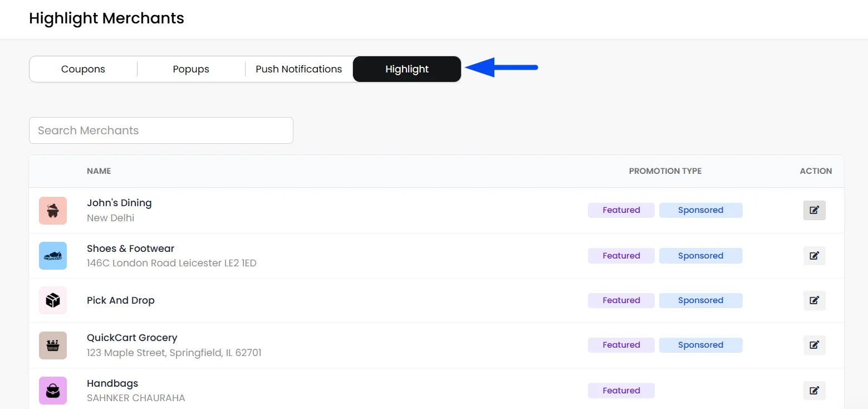Image resolution: width=868 pixels, height=409 pixels.
Task: Click the Pick And Drop box logo
Action: click(53, 300)
